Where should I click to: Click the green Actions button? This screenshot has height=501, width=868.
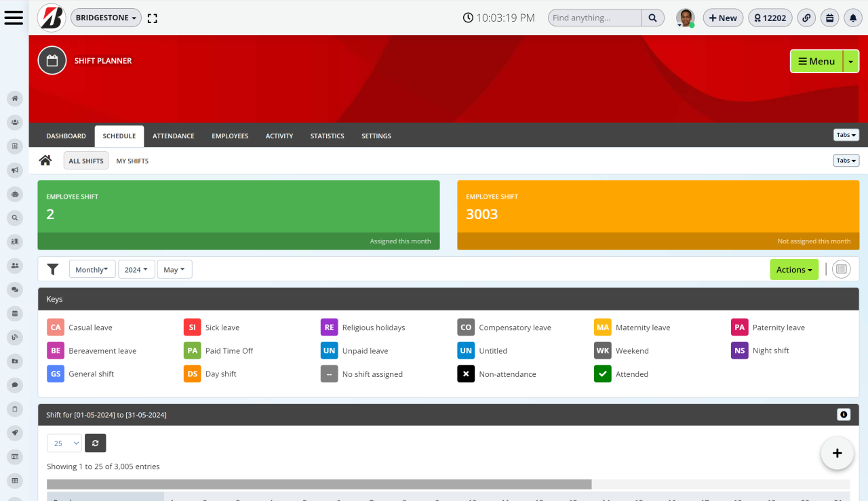pos(794,269)
